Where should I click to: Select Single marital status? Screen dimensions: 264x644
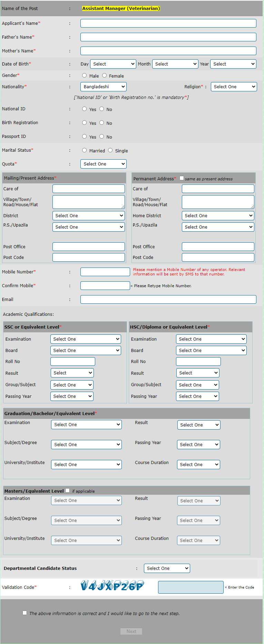point(110,150)
